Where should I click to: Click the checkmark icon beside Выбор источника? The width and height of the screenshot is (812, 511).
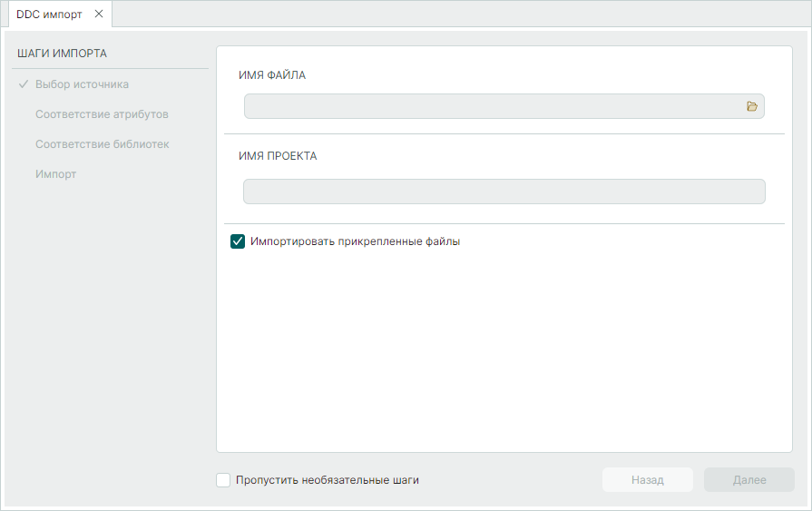[24, 84]
